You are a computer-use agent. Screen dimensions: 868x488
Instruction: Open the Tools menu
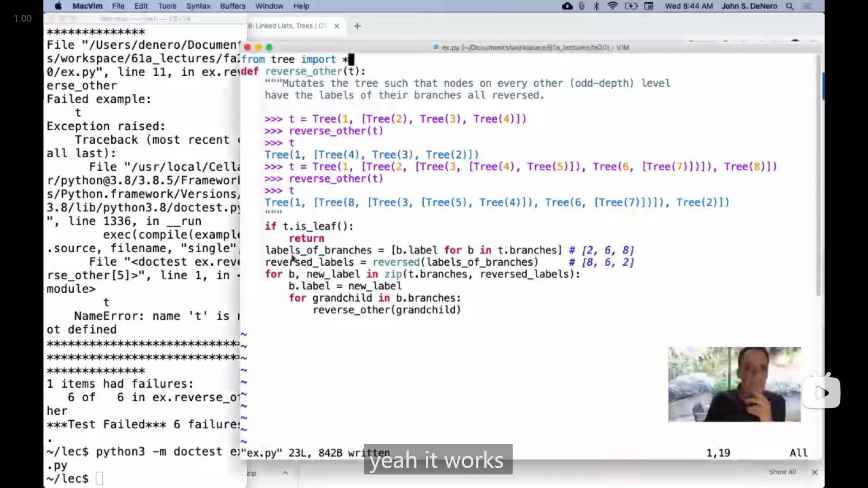(x=167, y=6)
